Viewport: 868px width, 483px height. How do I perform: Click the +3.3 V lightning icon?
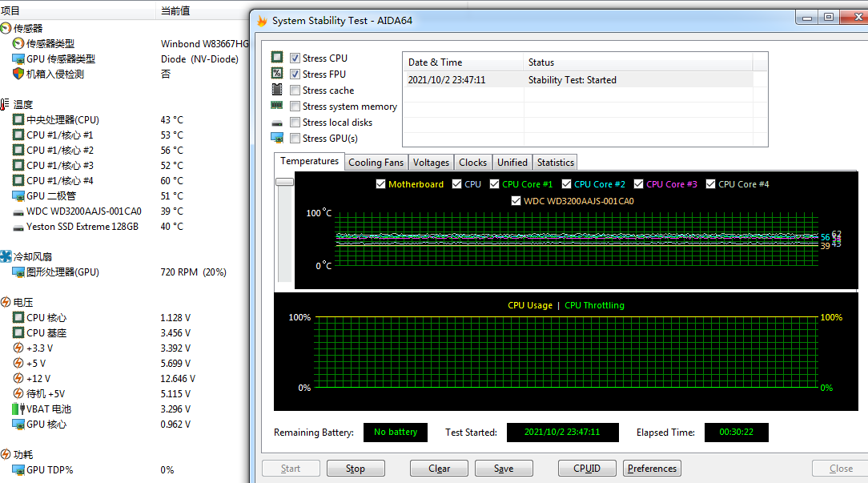[18, 348]
